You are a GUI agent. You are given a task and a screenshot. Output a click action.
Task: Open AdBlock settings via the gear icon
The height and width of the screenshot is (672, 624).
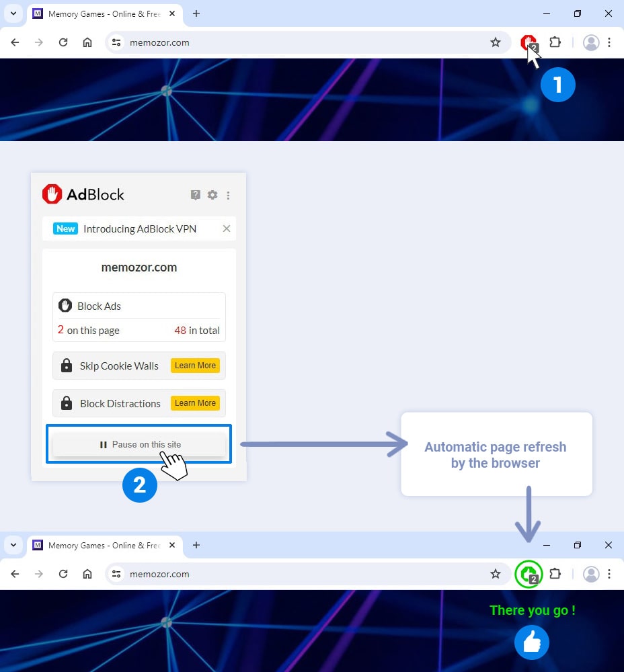[212, 194]
